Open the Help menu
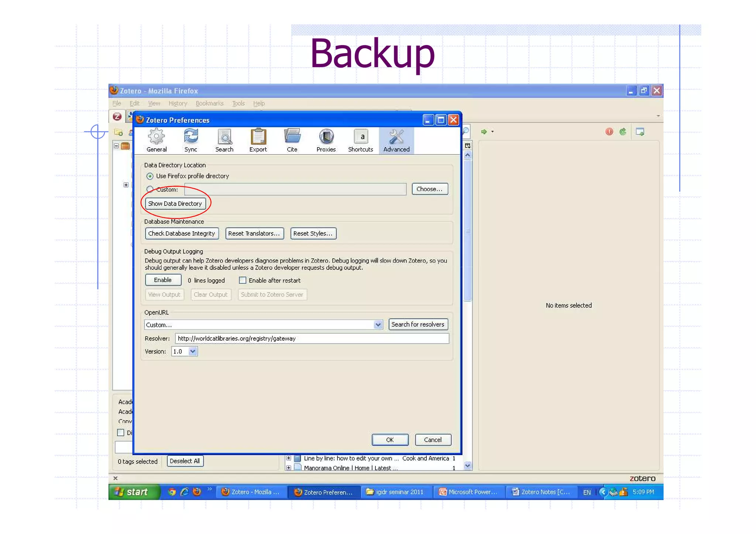Image resolution: width=756 pixels, height=534 pixels. [259, 103]
